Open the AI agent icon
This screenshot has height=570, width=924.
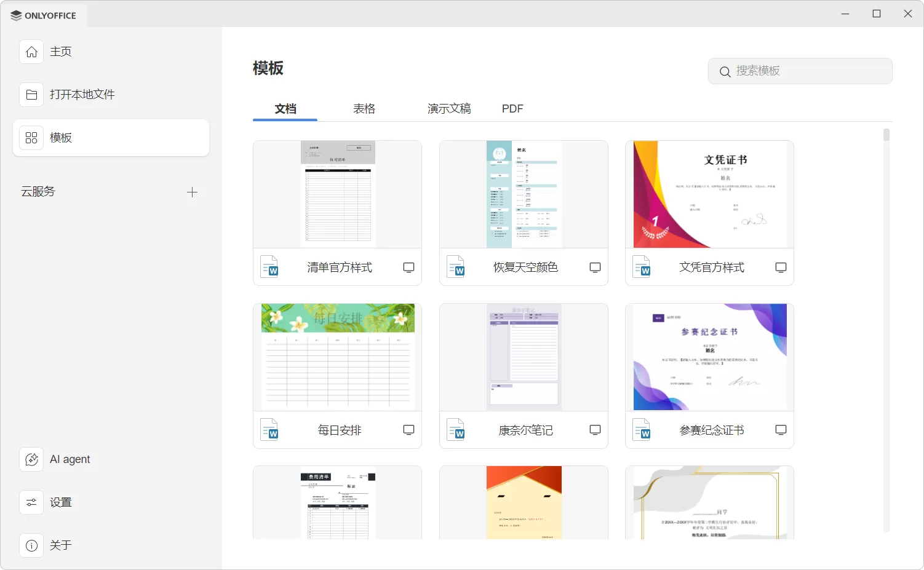point(31,459)
